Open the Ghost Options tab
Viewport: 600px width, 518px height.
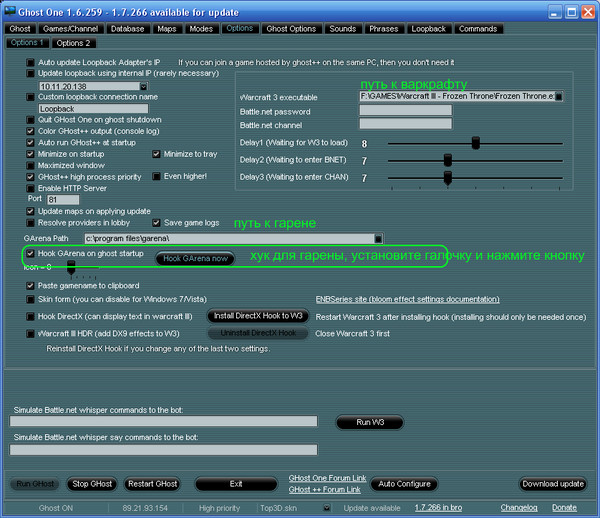292,29
